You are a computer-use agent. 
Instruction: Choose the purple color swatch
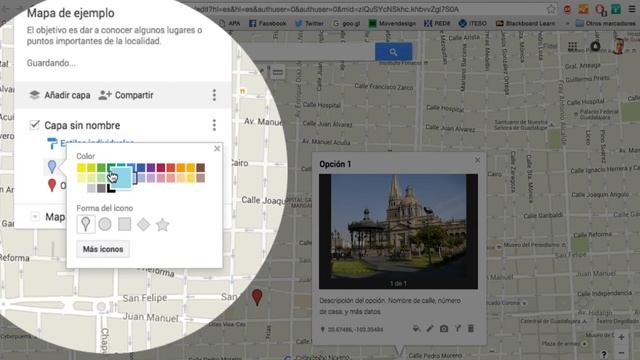[x=151, y=168]
